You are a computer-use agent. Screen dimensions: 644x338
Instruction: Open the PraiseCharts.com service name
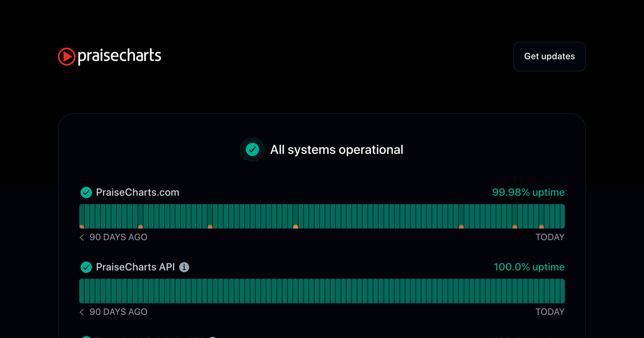(x=137, y=192)
